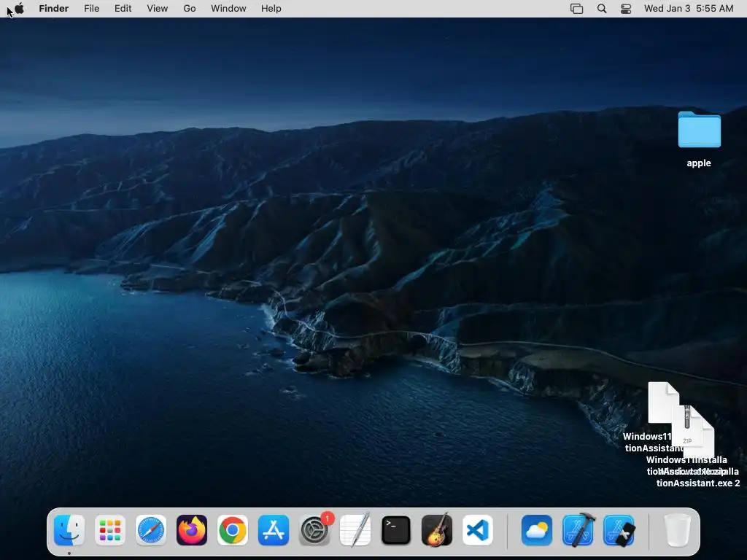Image resolution: width=747 pixels, height=560 pixels.
Task: Open the File menu
Action: [91, 9]
